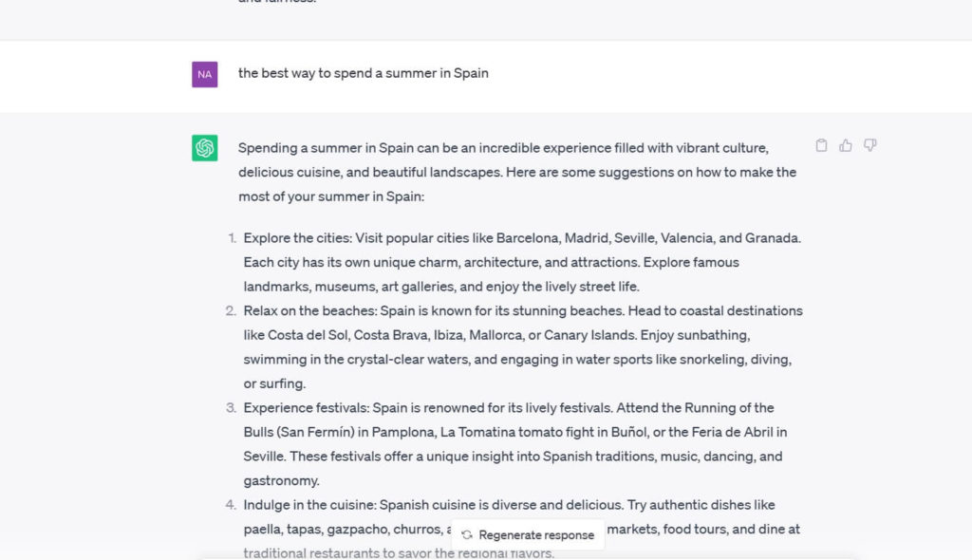Screen dimensions: 972x560
Task: Click the purple NA user avatar
Action: 205,74
